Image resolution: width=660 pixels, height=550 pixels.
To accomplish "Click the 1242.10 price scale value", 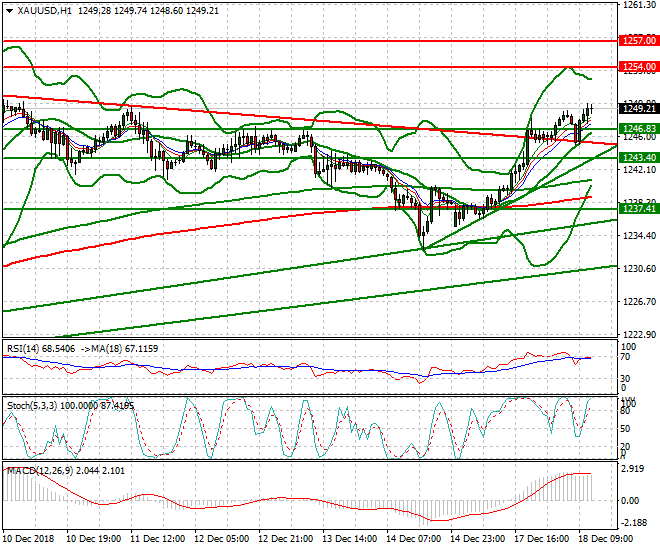I will pyautogui.click(x=639, y=169).
